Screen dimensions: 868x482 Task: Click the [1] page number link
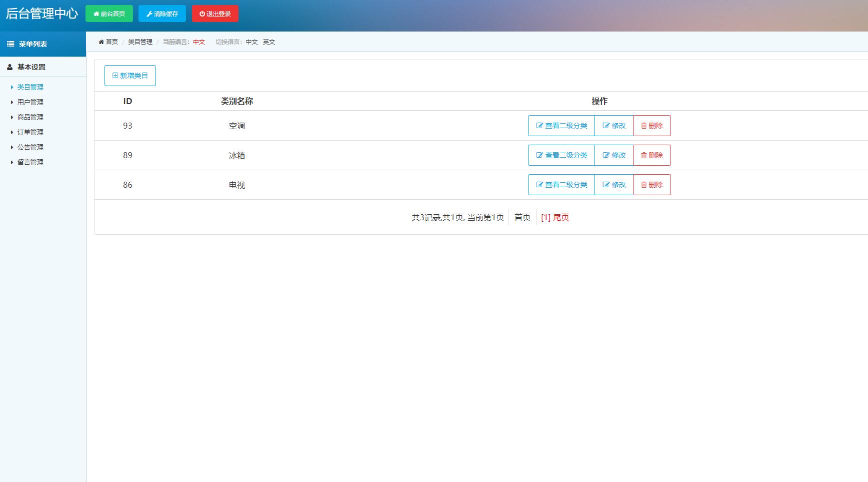pyautogui.click(x=544, y=217)
